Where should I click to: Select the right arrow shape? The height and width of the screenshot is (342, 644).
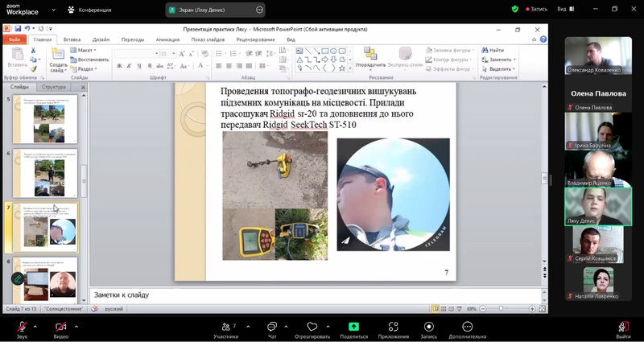[x=325, y=60]
